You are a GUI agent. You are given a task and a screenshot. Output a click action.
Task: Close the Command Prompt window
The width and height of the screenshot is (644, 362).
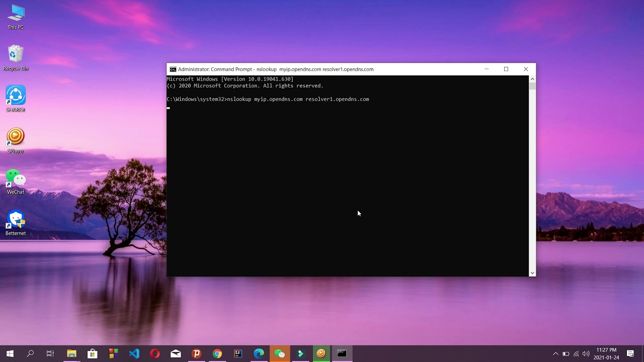click(x=526, y=69)
